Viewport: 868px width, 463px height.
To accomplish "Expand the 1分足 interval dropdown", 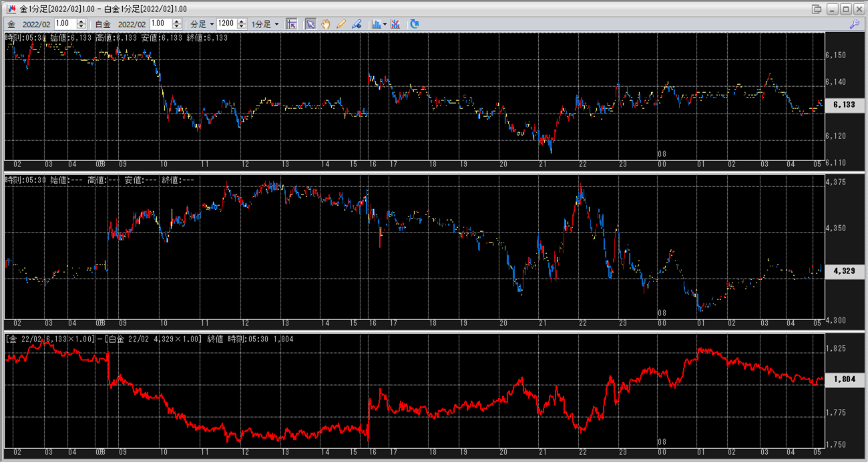I will (265, 23).
